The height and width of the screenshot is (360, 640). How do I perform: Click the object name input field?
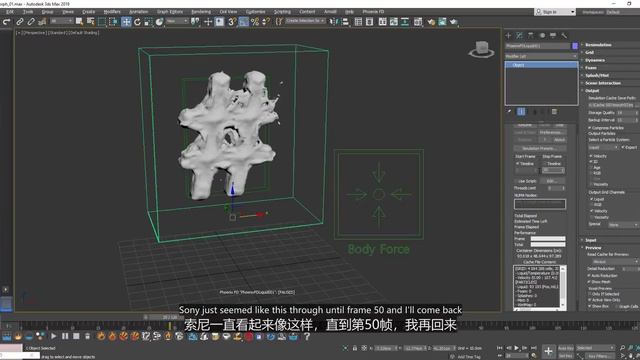(538, 46)
